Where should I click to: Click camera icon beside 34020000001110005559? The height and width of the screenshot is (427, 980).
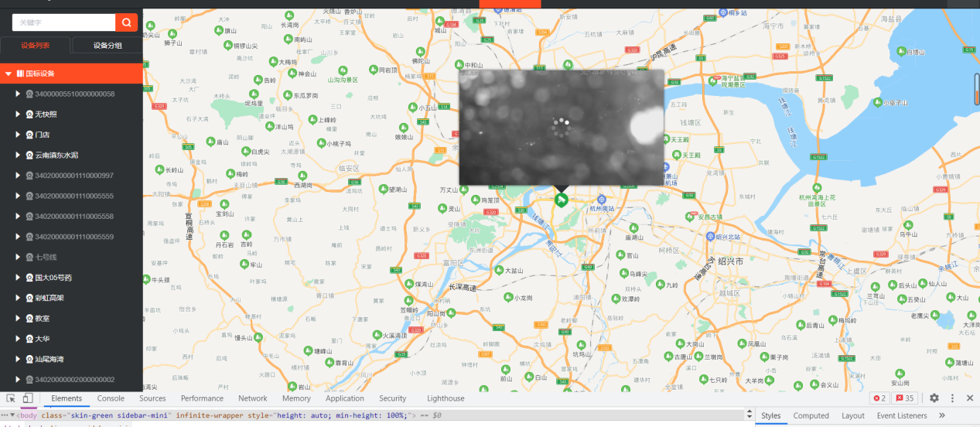[29, 237]
